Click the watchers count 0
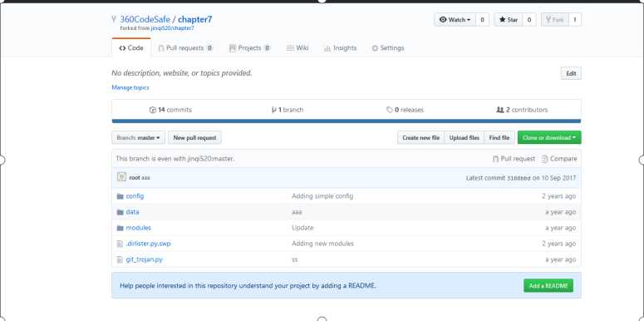 482,20
